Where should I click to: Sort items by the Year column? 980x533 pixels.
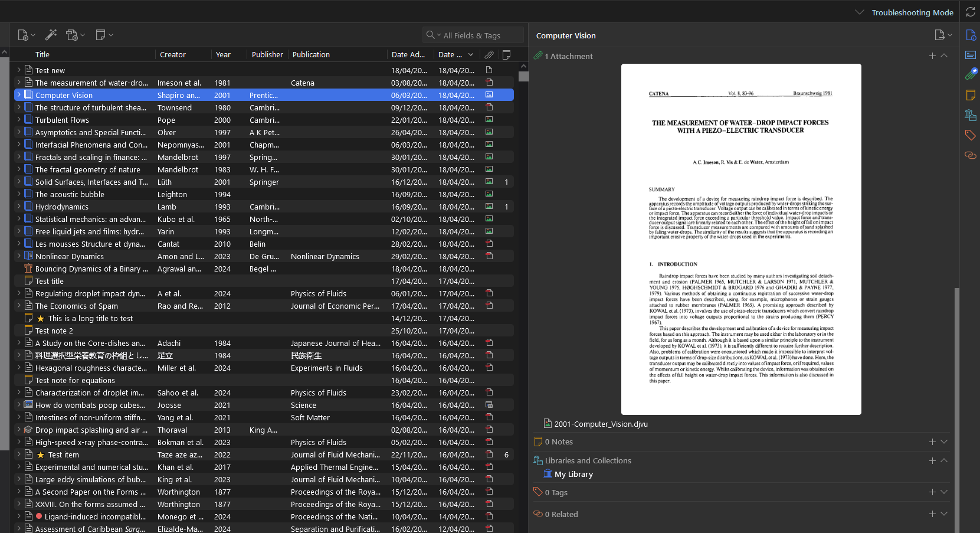pyautogui.click(x=229, y=54)
